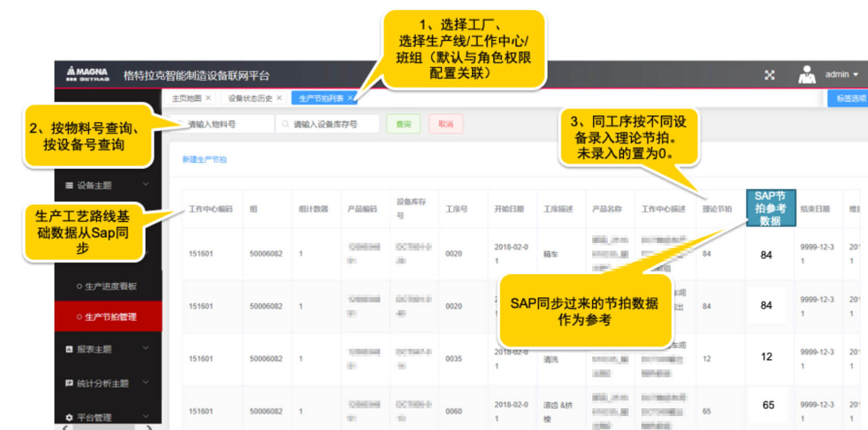Click the MAGNA GETRAG logo
868x430 pixels.
(87, 74)
